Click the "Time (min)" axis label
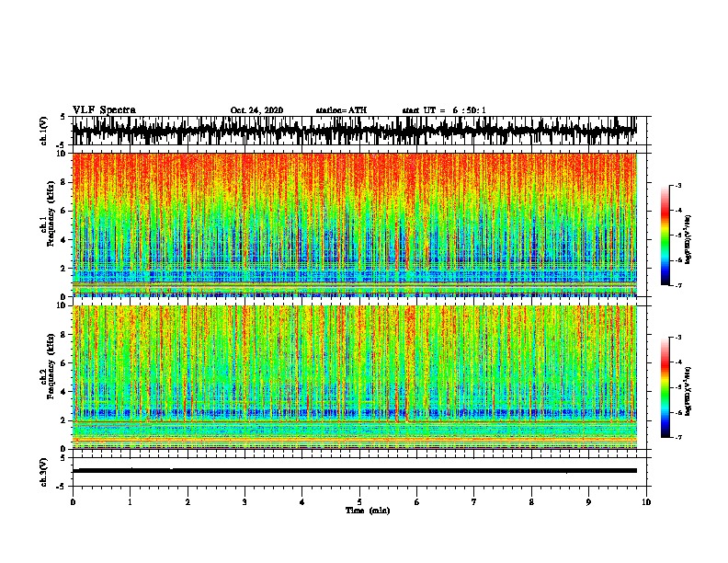 [x=368, y=511]
